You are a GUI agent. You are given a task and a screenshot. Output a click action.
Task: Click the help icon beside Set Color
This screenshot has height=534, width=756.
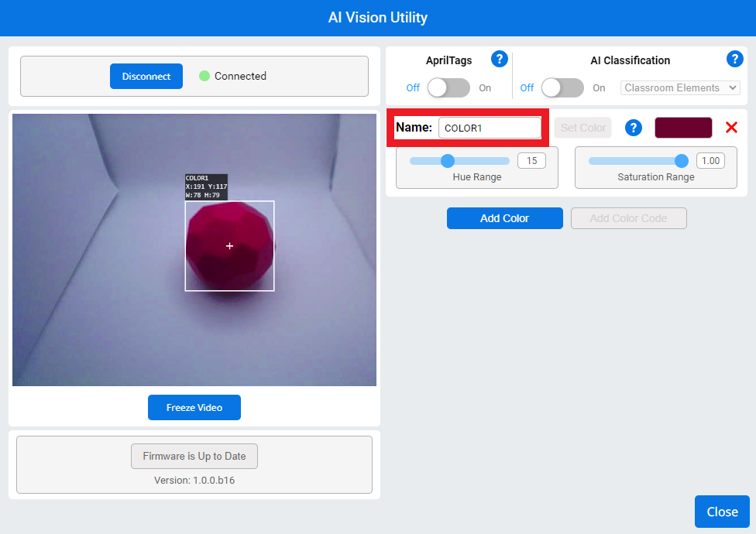634,127
